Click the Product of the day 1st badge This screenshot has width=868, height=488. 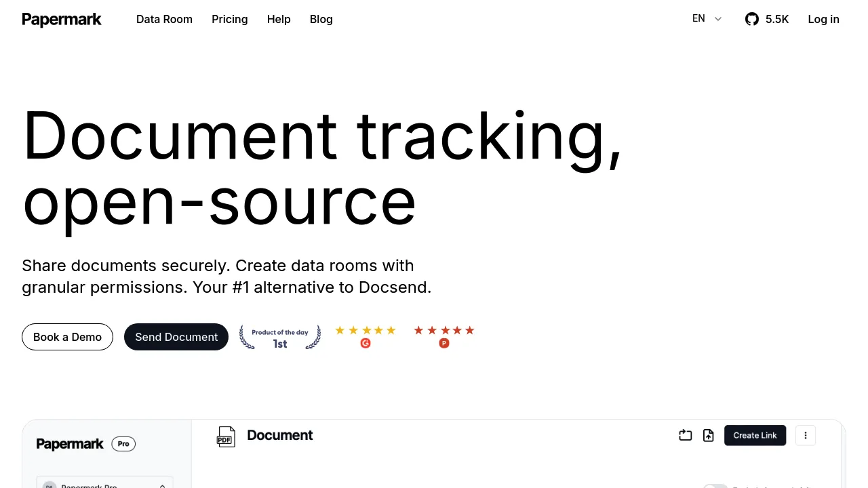tap(280, 337)
